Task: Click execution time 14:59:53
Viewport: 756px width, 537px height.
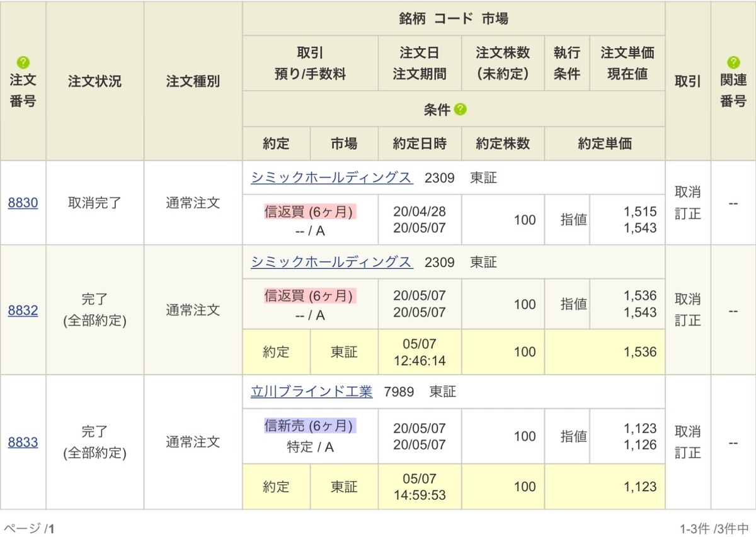Action: (420, 495)
